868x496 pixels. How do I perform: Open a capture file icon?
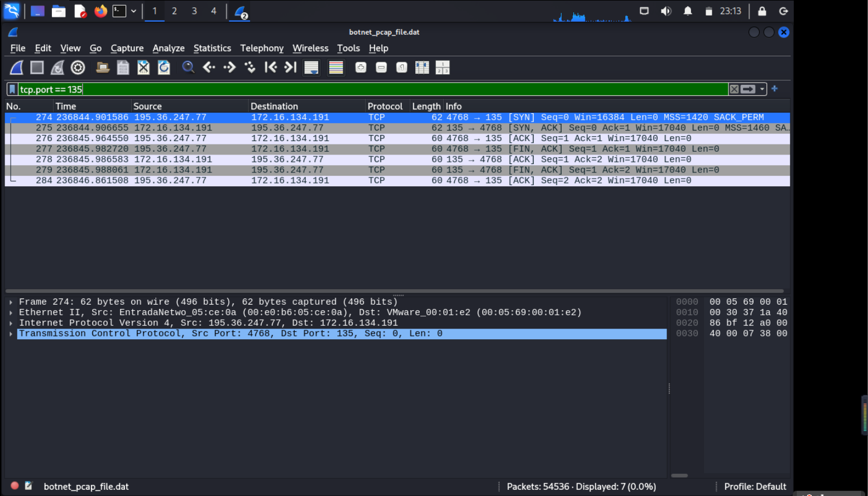tap(103, 68)
